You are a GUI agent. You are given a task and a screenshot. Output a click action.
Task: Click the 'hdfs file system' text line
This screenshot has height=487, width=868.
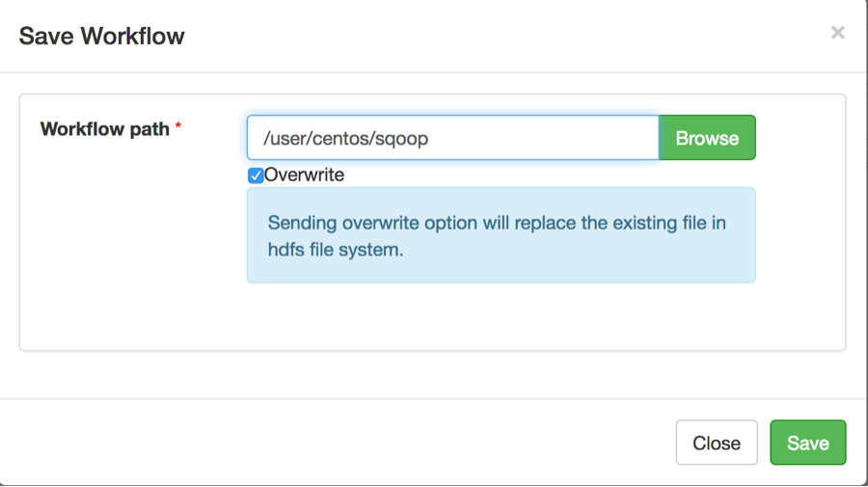click(335, 249)
